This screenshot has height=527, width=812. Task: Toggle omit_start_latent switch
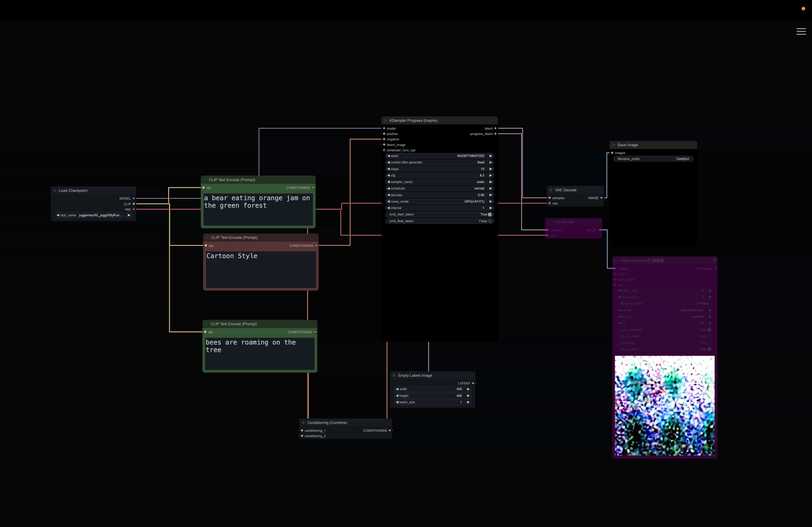pyautogui.click(x=490, y=214)
